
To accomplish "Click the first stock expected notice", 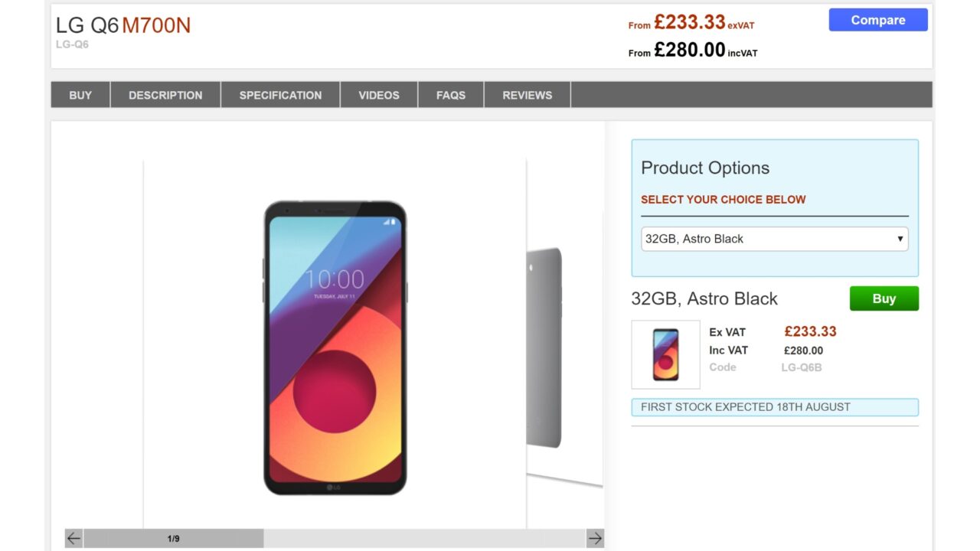I will point(774,407).
